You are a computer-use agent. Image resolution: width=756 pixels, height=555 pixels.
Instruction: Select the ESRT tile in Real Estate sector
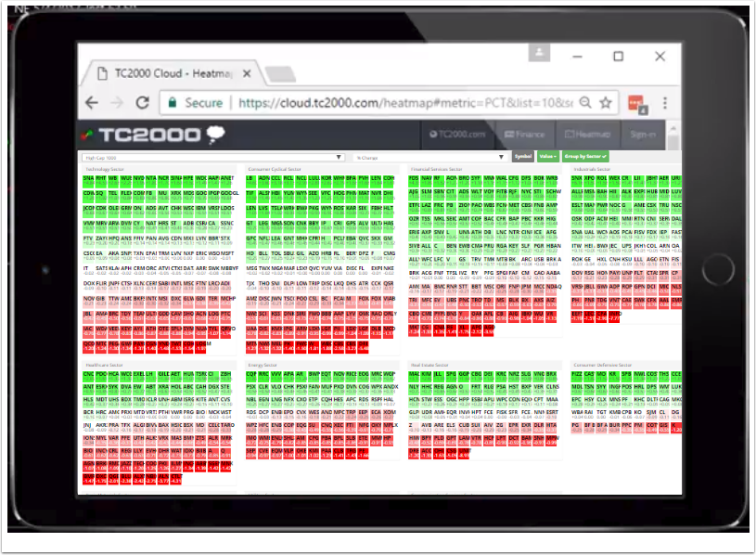[x=553, y=415]
